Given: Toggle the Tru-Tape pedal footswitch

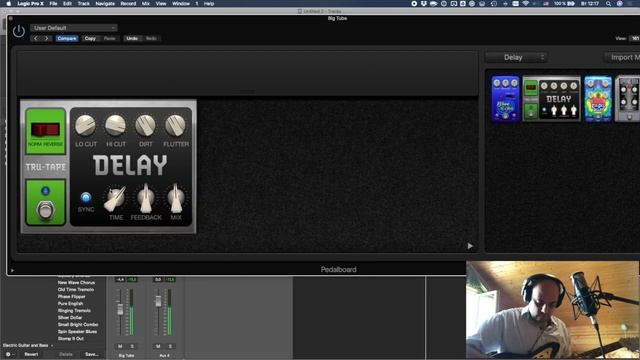Looking at the screenshot, I should click(x=45, y=210).
